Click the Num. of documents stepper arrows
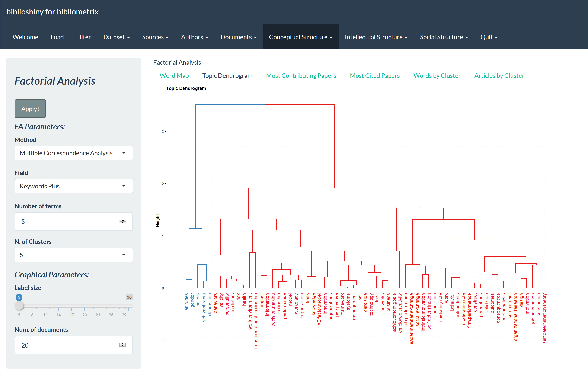Image resolution: width=588 pixels, height=378 pixels. tap(122, 345)
